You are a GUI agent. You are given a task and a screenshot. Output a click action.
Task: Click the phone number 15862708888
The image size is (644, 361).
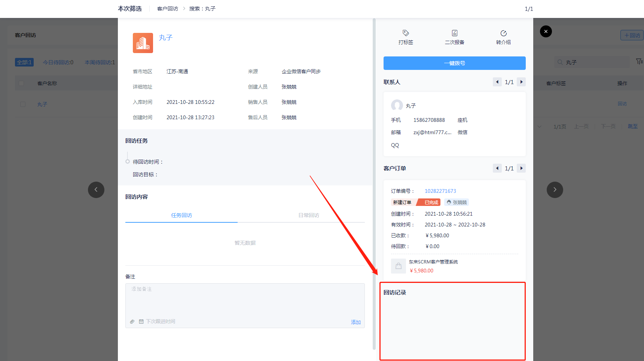tap(429, 120)
